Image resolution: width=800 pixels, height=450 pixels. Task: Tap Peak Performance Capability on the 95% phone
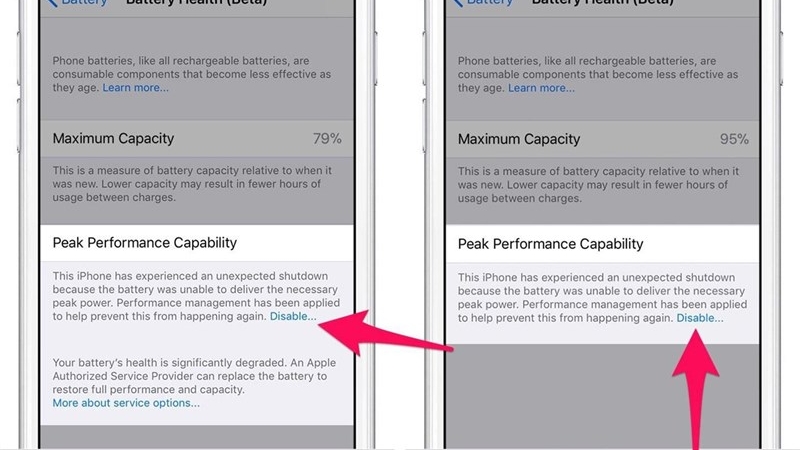tap(551, 244)
